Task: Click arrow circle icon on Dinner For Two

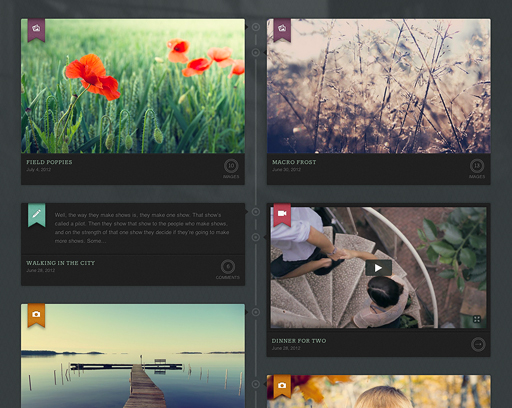Action: (x=478, y=344)
